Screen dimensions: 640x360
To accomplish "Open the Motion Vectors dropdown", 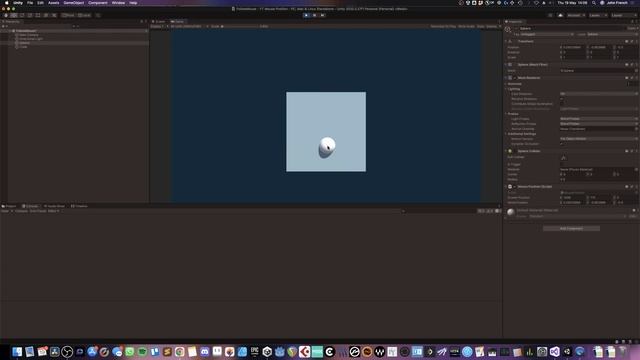I will 599,139.
